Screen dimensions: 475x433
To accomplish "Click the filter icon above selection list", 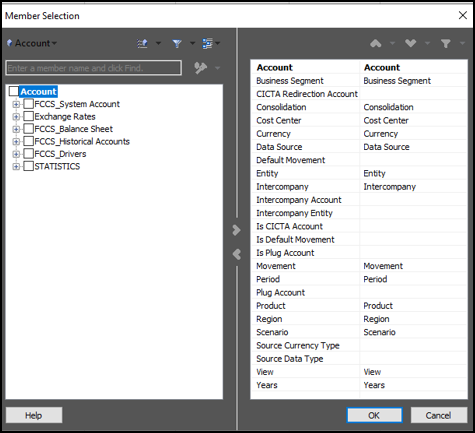I will coord(446,43).
